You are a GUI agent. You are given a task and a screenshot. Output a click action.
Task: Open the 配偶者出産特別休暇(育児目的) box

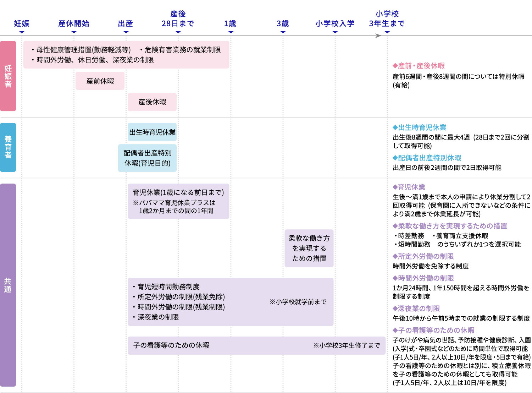[147, 158]
